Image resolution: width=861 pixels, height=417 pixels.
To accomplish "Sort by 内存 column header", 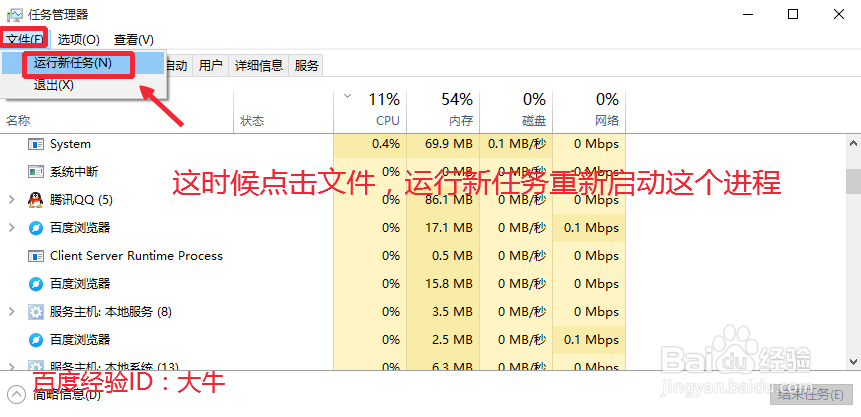I will tap(443, 111).
